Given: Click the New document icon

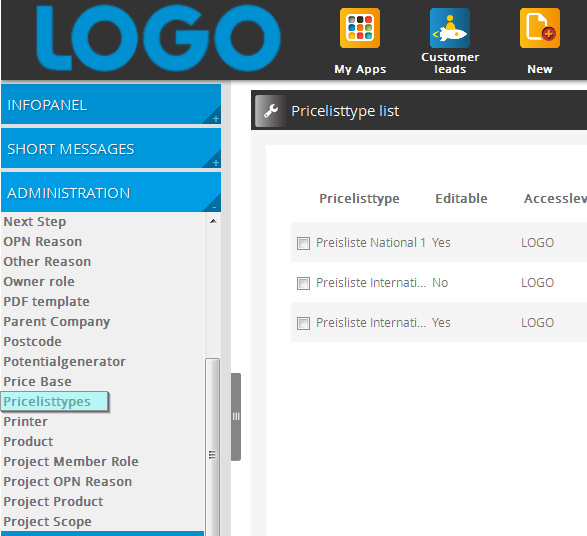Looking at the screenshot, I should 539,28.
